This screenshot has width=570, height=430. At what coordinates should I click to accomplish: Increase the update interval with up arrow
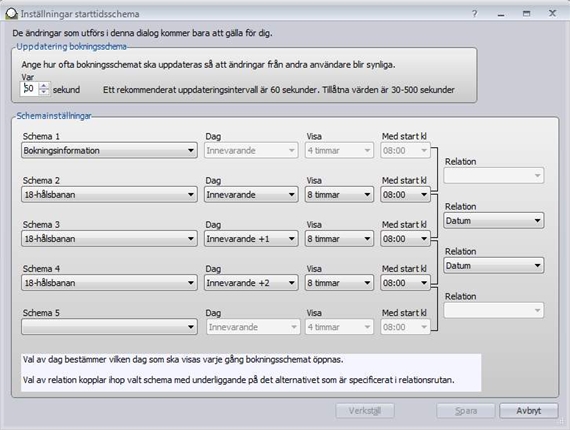[x=44, y=85]
